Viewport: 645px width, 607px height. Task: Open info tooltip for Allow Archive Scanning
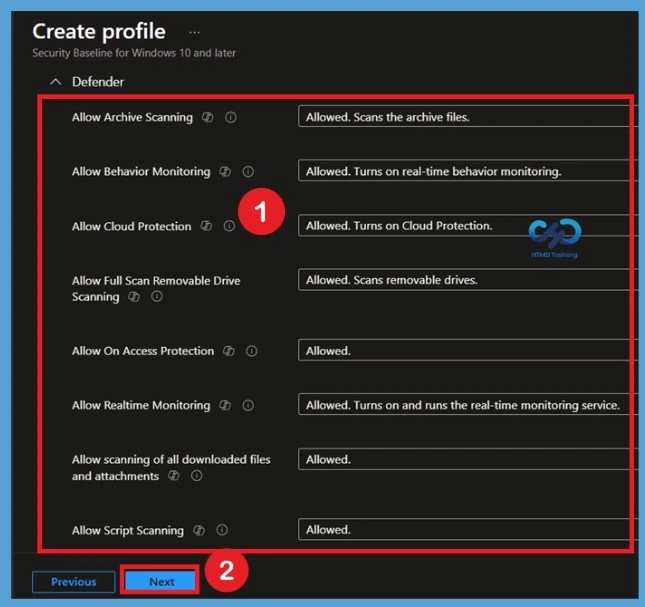point(231,117)
